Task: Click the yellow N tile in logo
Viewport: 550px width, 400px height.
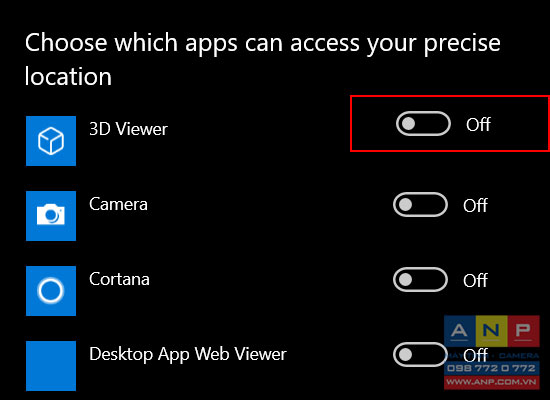Action: click(491, 331)
